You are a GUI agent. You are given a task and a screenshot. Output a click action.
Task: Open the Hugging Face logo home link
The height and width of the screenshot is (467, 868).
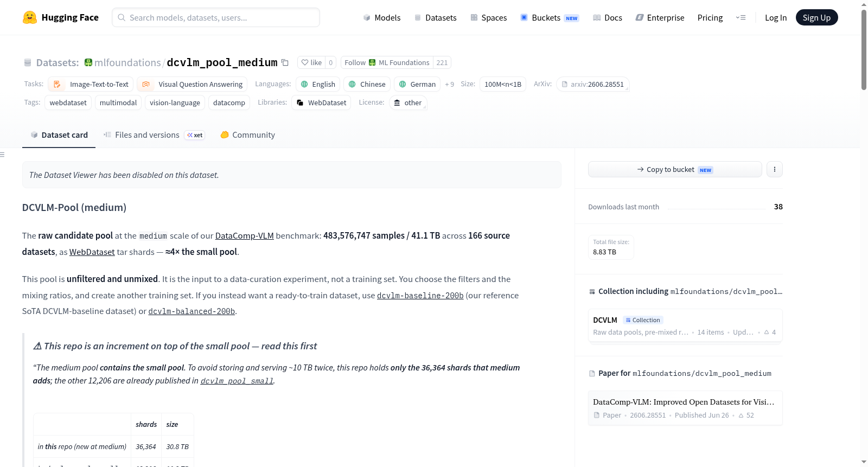point(60,17)
